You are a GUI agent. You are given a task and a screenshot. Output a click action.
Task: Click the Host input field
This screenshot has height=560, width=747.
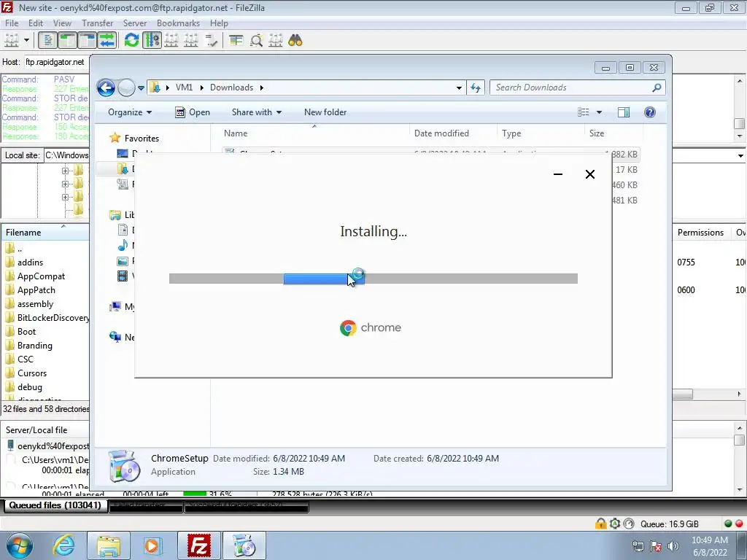tap(56, 62)
